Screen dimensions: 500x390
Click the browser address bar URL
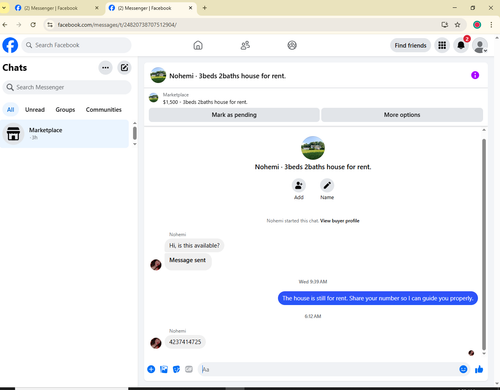click(117, 25)
